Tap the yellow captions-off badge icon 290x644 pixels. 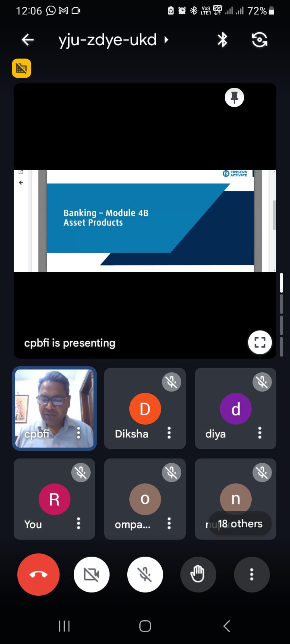click(22, 68)
